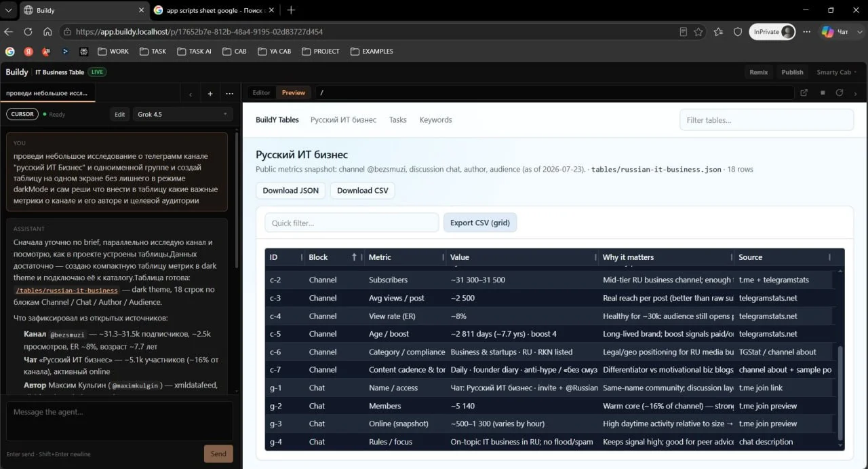Click the Buildy logo text
The height and width of the screenshot is (469, 868).
pos(17,72)
